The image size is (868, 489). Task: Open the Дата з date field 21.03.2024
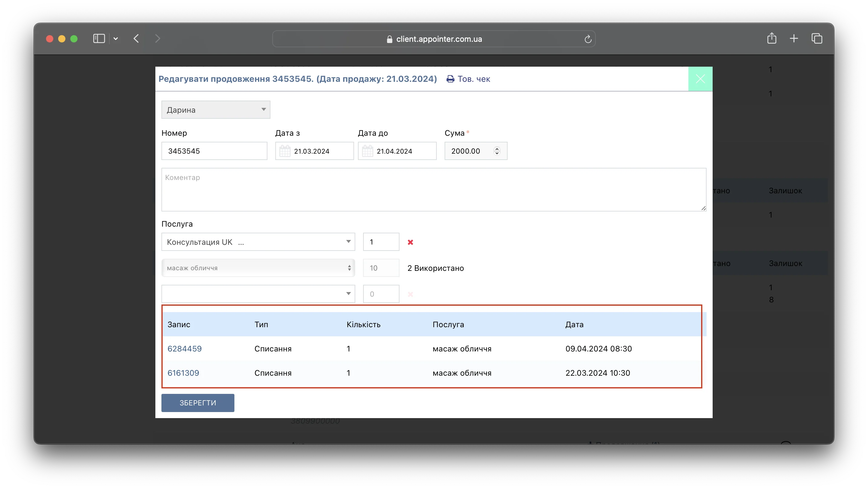coord(314,151)
